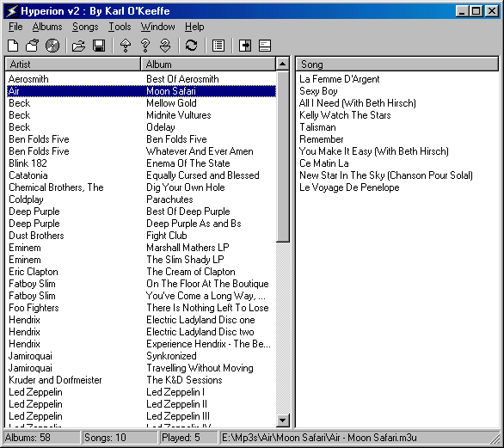This screenshot has height=448, width=504.
Task: Click the album list scrollbar thumb
Action: click(283, 156)
